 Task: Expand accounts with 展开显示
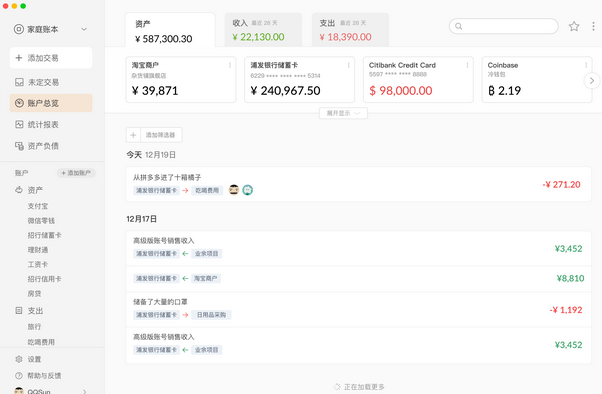tap(343, 113)
